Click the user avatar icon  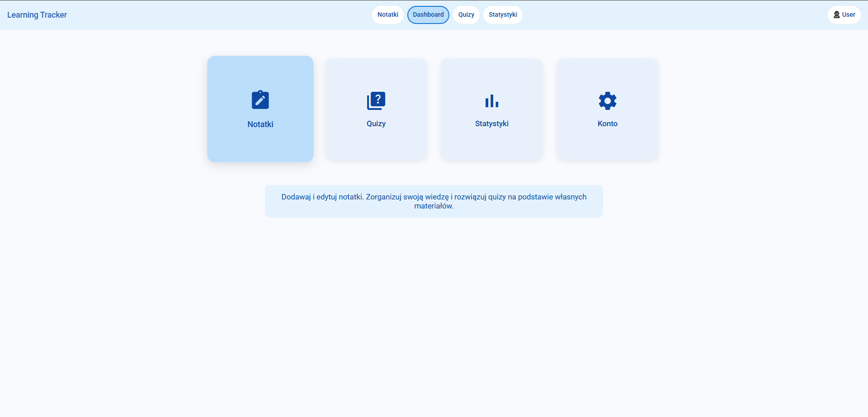coord(837,14)
